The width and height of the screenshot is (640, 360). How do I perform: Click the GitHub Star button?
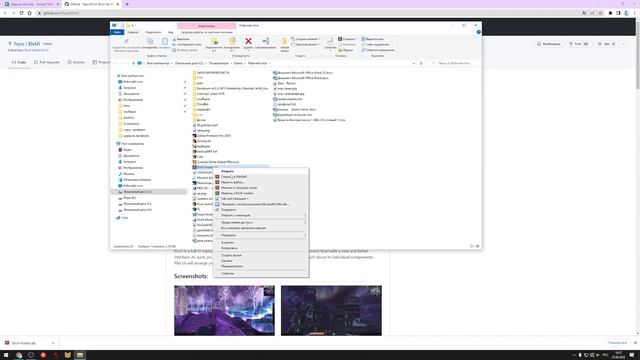[x=607, y=44]
